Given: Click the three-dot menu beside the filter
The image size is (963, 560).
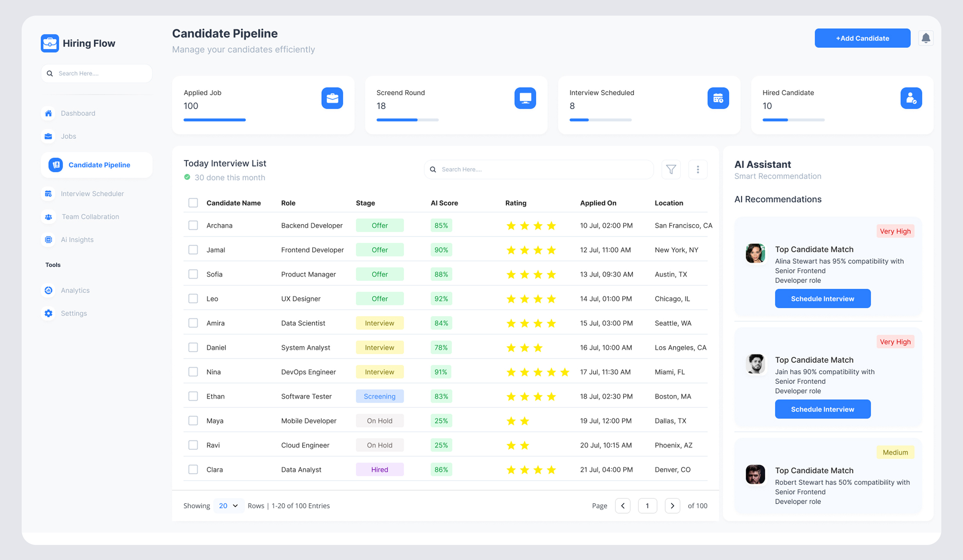Looking at the screenshot, I should 698,169.
